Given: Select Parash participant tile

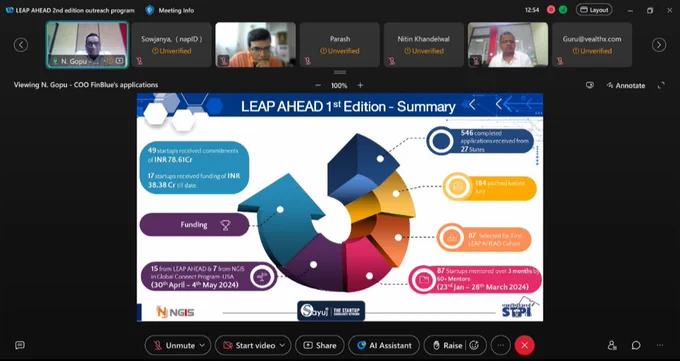Looking at the screenshot, I should [340, 45].
